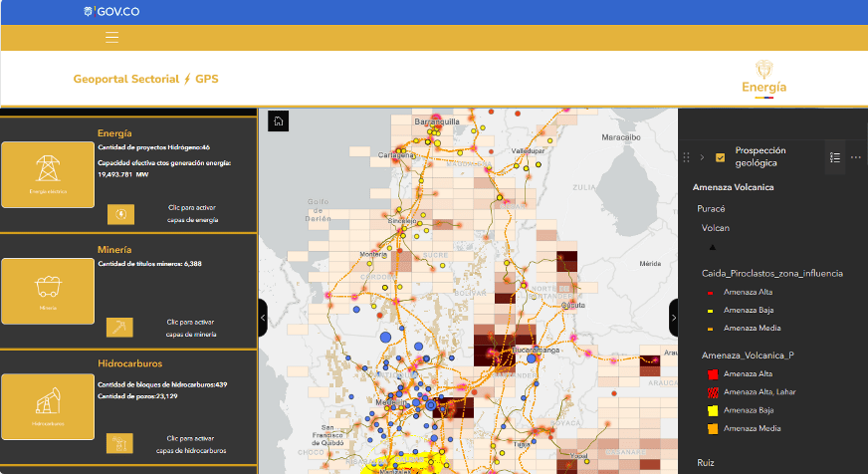
Task: Collapse the left panel using arrow handle
Action: [263, 317]
